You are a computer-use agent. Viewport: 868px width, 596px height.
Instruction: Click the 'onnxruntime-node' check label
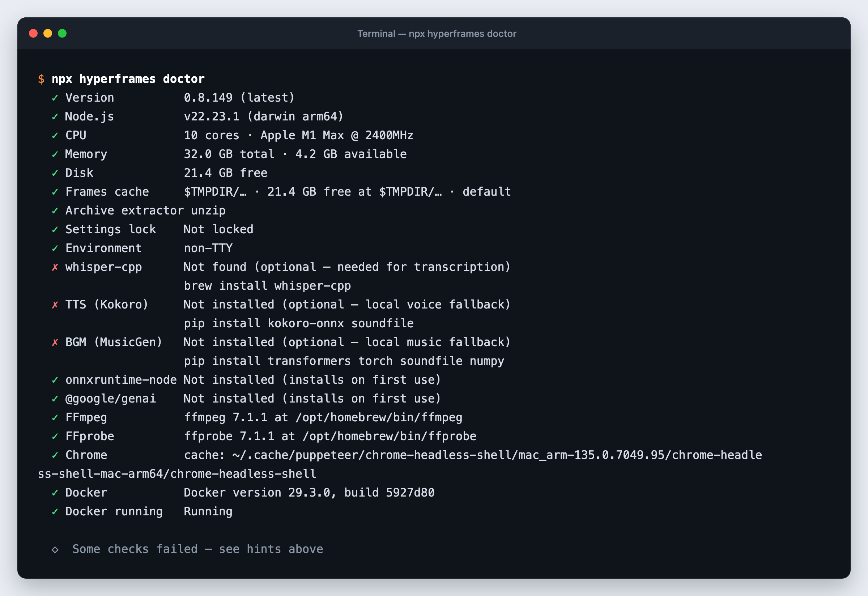121,380
